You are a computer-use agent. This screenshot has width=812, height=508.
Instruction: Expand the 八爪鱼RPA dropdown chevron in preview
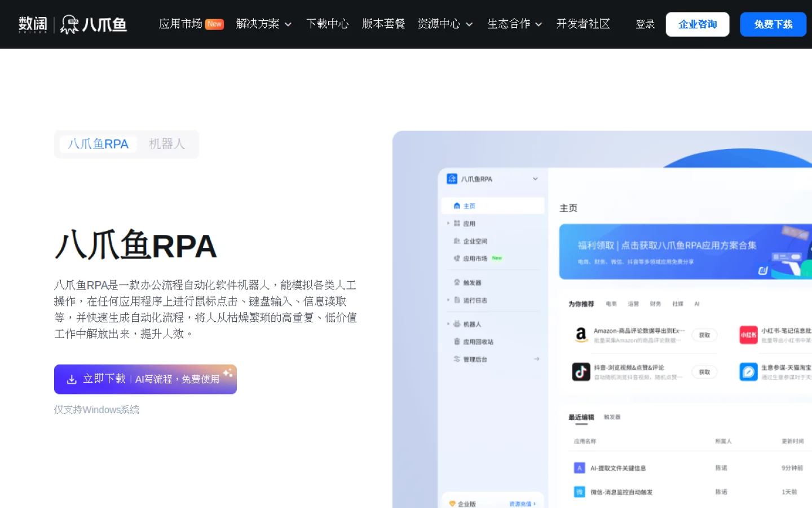pyautogui.click(x=535, y=179)
